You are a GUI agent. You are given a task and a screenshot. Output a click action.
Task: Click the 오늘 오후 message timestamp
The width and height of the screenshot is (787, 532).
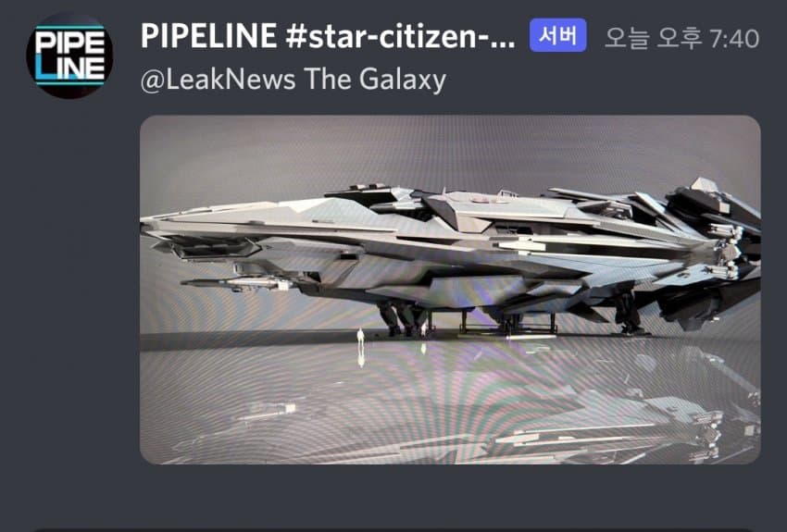click(x=653, y=38)
